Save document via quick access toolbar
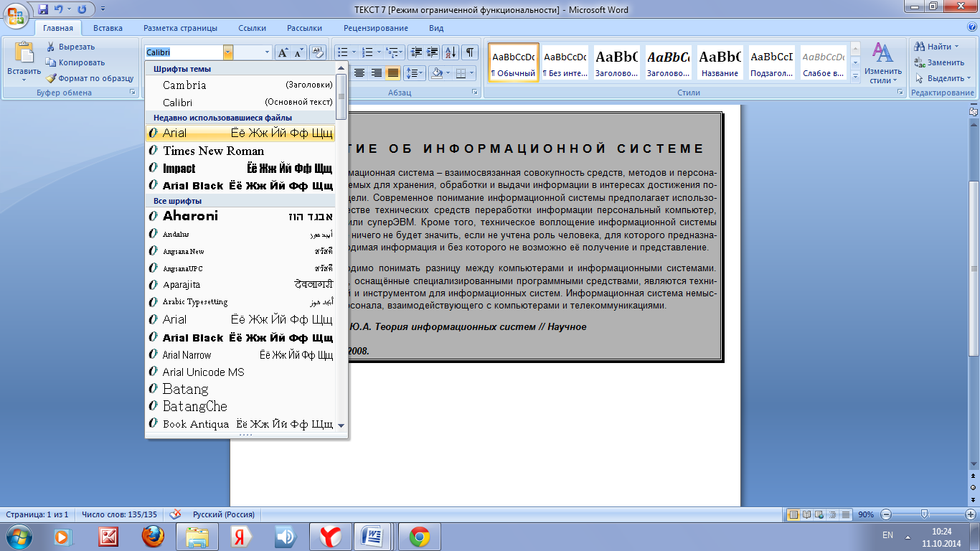This screenshot has height=551, width=980. click(x=43, y=10)
